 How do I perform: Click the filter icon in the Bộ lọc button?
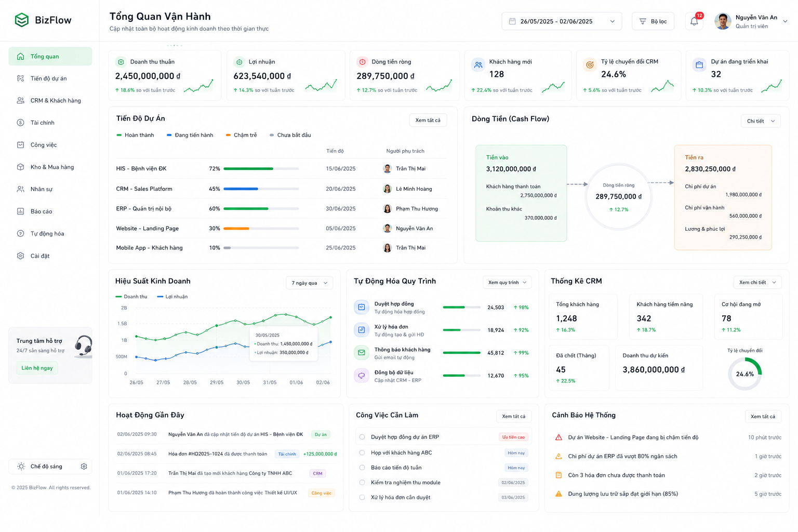(x=643, y=21)
